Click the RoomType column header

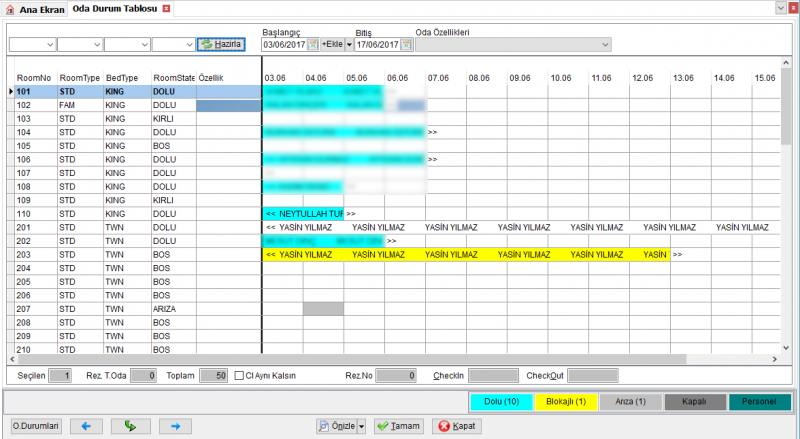(80, 78)
